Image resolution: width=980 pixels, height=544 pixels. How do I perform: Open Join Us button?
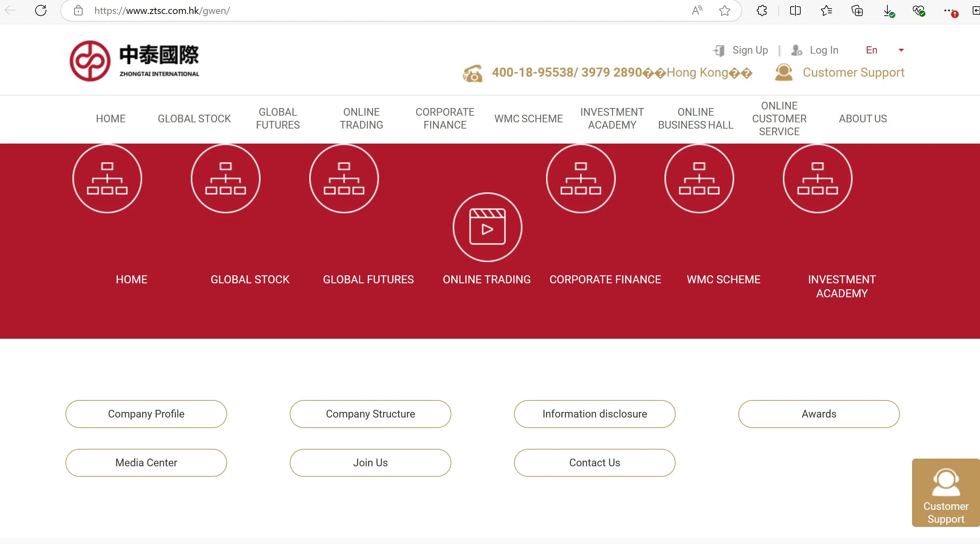point(371,462)
